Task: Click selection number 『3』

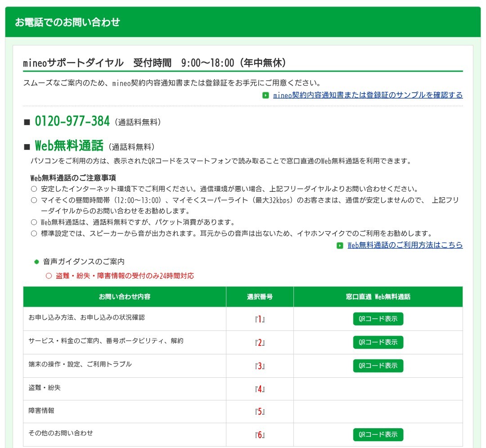Action: (x=260, y=366)
